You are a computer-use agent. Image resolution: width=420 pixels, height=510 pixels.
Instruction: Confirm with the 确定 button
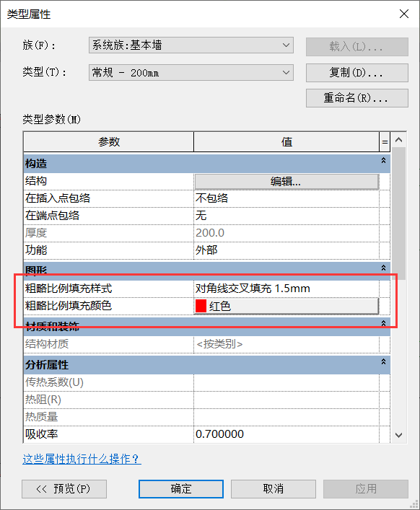click(181, 489)
